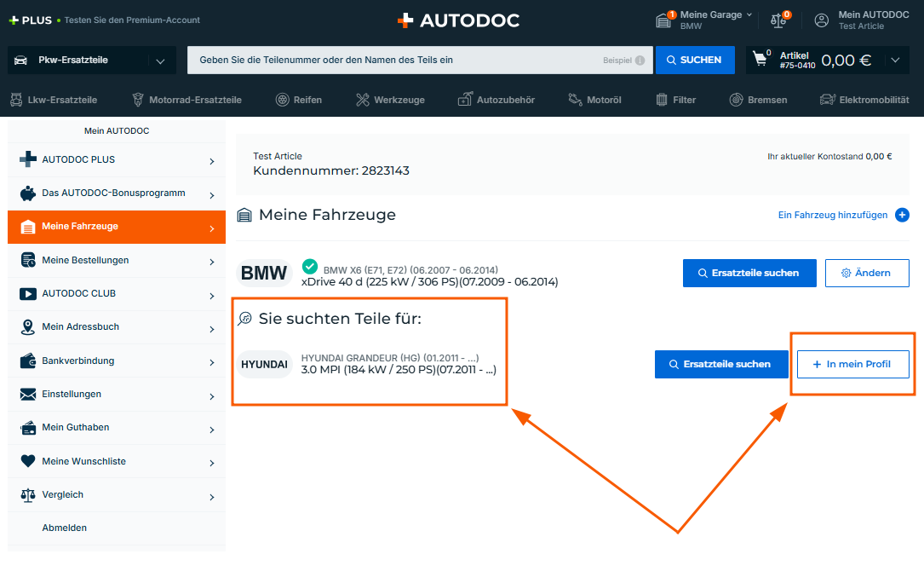Click the green verified checkmark beside BMW X6
Viewport: 924px width, 577px height.
pos(310,266)
